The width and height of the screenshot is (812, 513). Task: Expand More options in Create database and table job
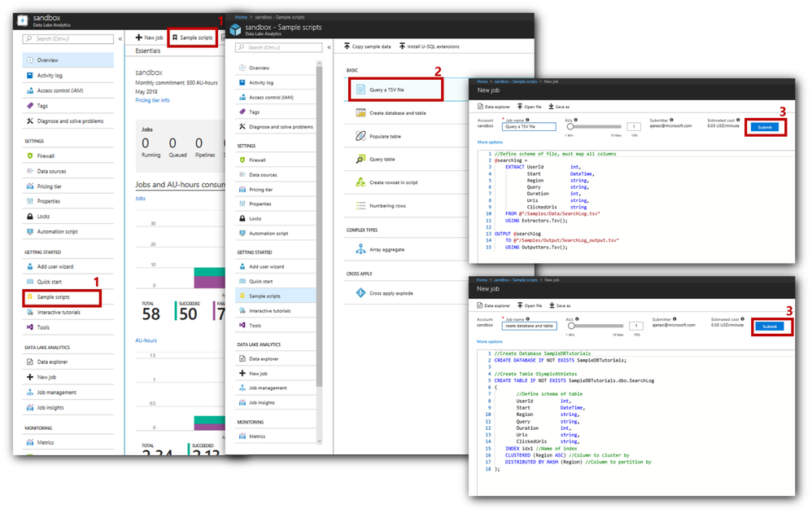[489, 341]
